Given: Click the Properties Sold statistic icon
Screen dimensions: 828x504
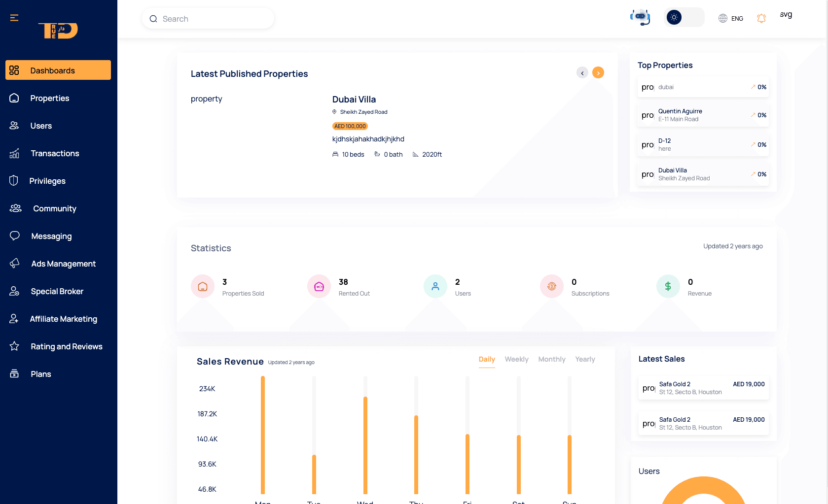Looking at the screenshot, I should tap(203, 286).
